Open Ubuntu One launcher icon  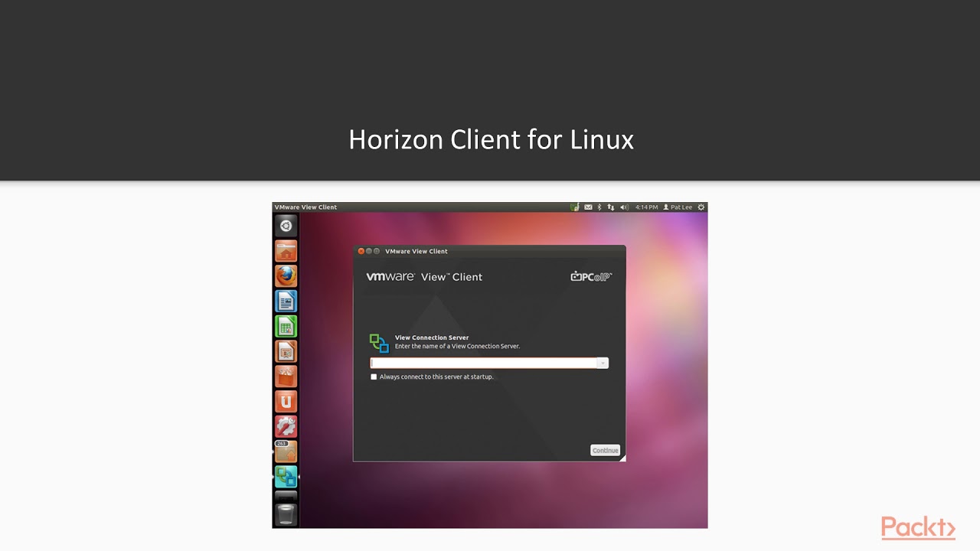point(286,402)
